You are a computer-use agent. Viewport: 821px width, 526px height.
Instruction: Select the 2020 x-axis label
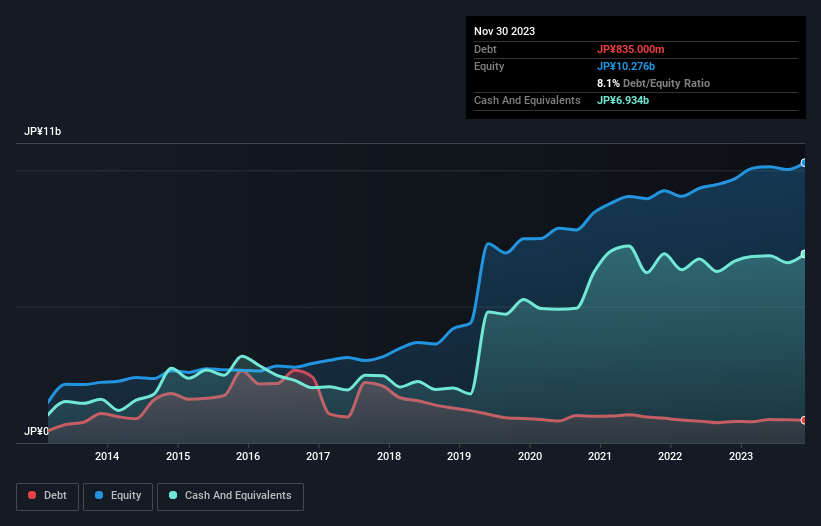click(530, 456)
